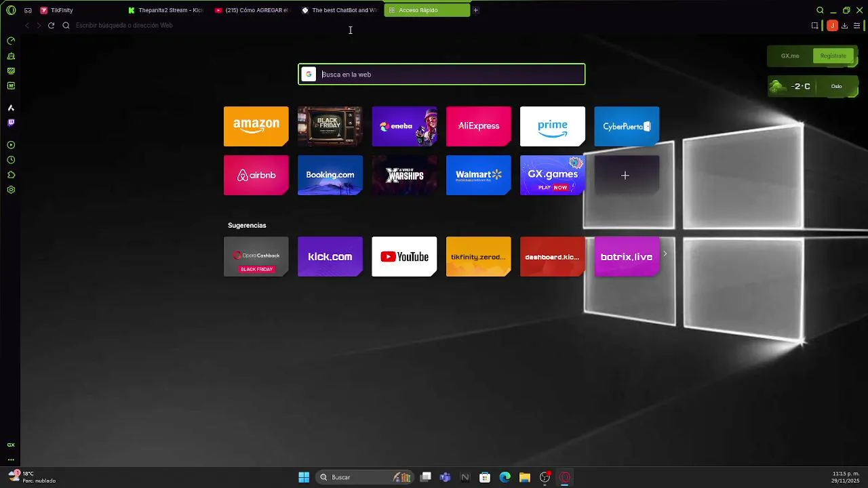Open GX Cleaner broom icon in sidebar

point(11,56)
